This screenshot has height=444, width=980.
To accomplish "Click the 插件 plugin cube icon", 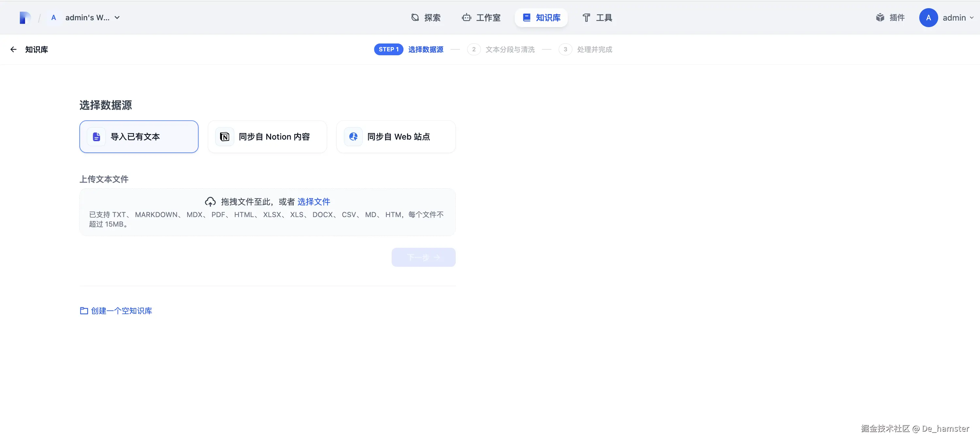I will (880, 18).
